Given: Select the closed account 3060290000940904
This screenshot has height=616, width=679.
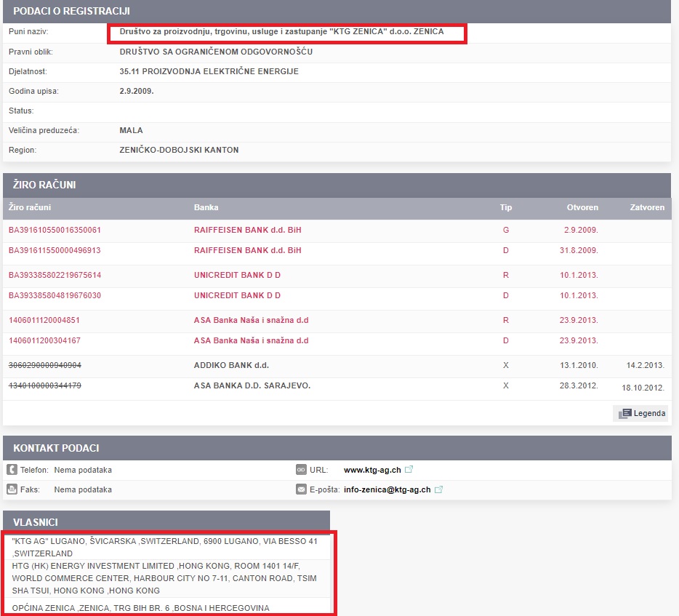Looking at the screenshot, I should pos(44,365).
